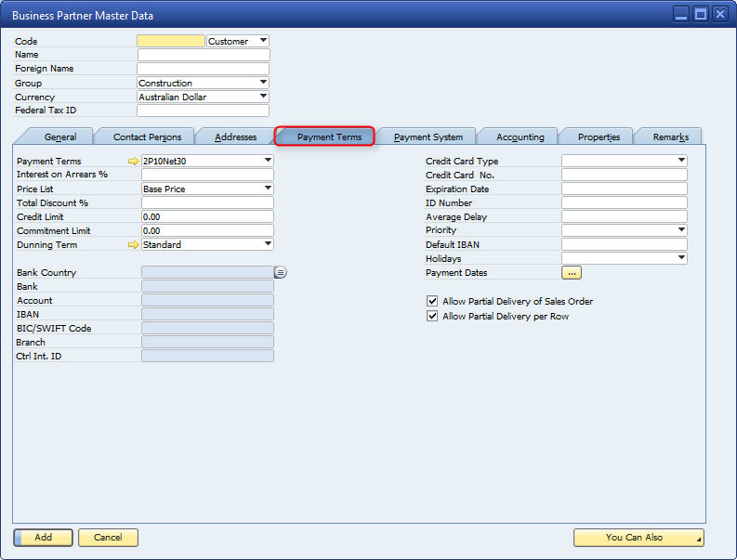This screenshot has width=737, height=560.
Task: Click the Interest on Arrears % field
Action: (x=207, y=175)
